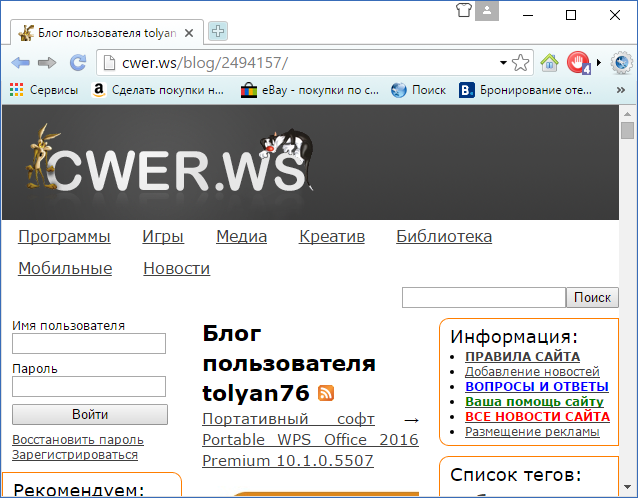Open Сервисы apps bookmark

(x=43, y=90)
